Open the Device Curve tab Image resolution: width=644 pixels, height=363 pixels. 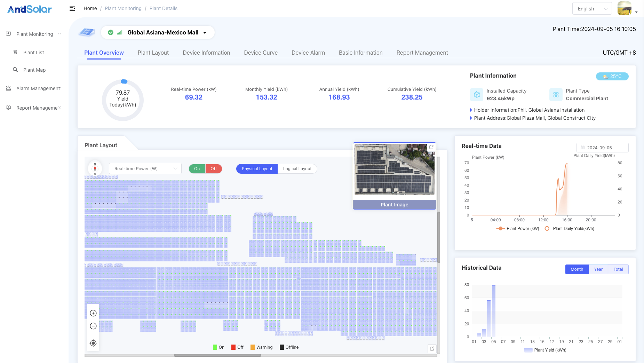(x=261, y=53)
